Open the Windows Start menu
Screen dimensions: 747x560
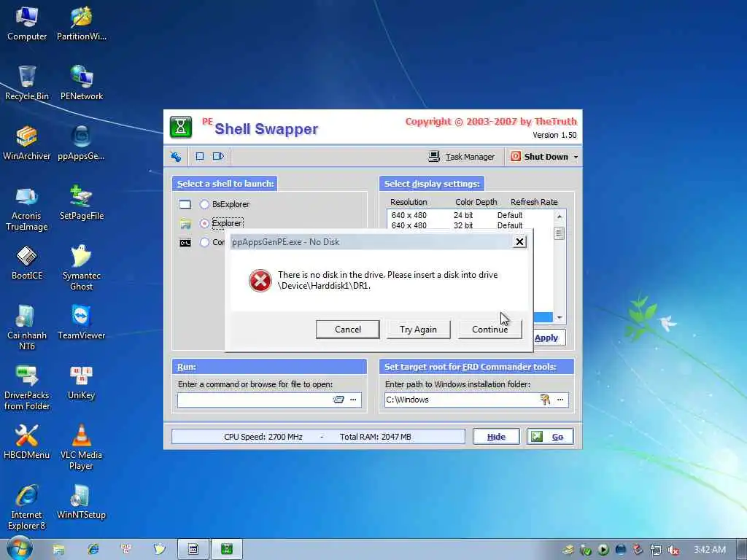pos(19,548)
